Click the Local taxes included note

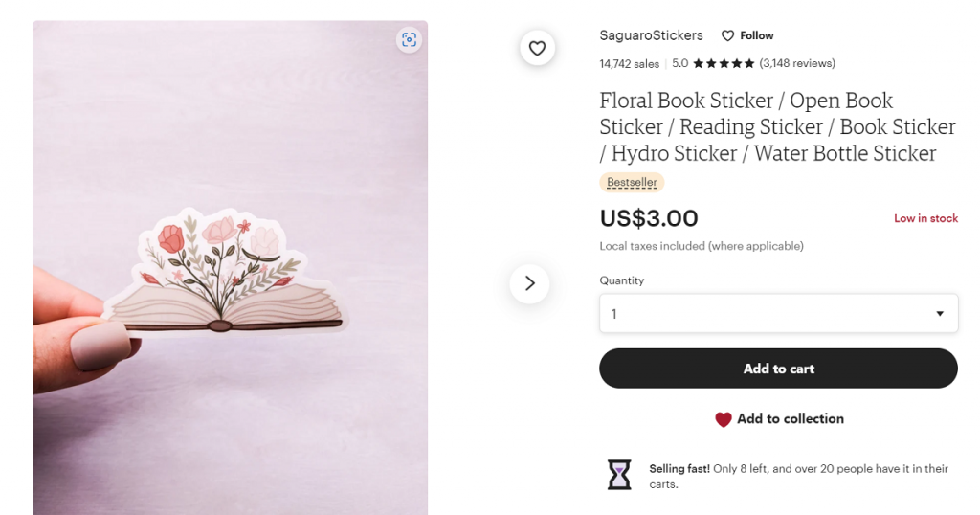click(702, 246)
